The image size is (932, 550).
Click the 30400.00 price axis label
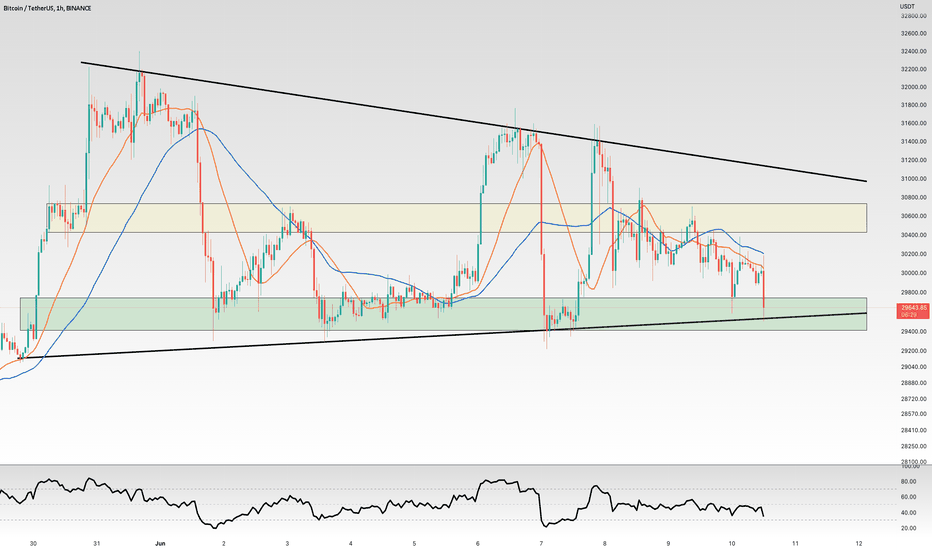coord(914,235)
